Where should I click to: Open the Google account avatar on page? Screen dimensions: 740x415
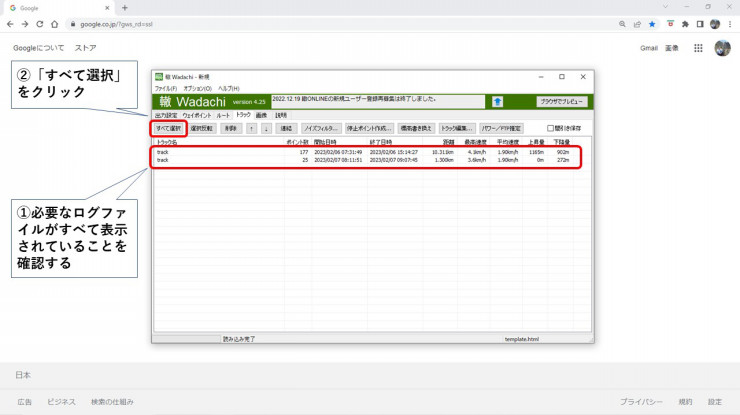click(723, 48)
